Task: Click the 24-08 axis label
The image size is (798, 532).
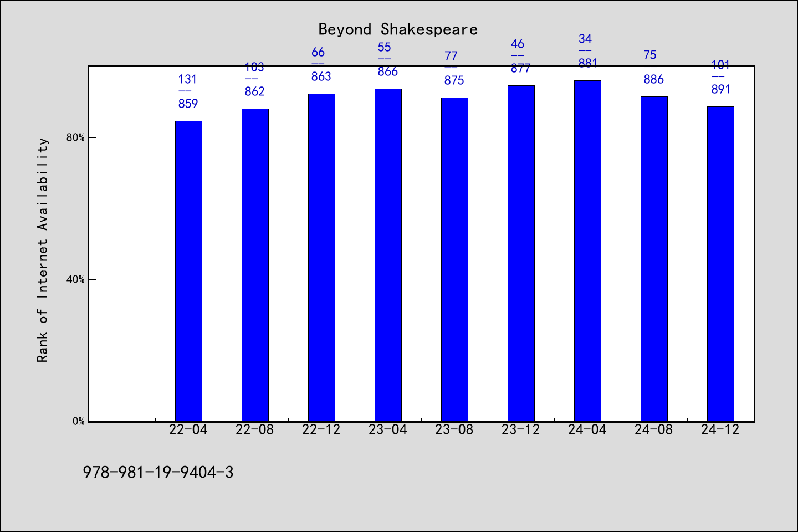Action: [654, 430]
